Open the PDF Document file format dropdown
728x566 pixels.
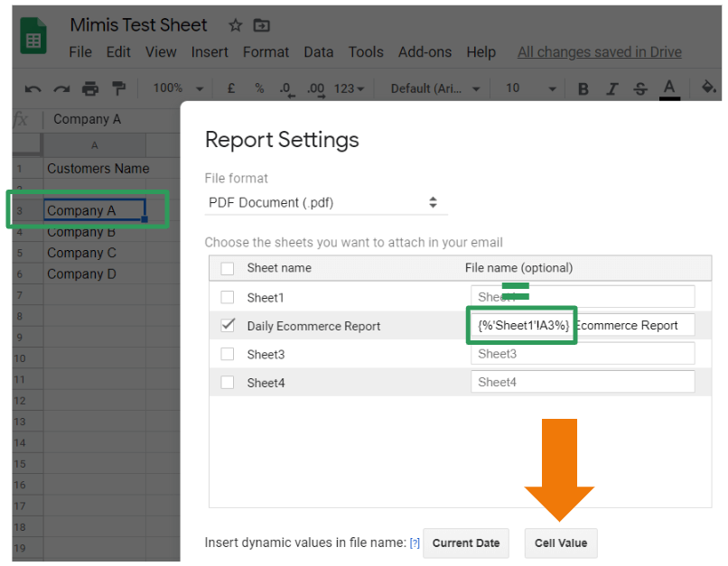pyautogui.click(x=323, y=202)
